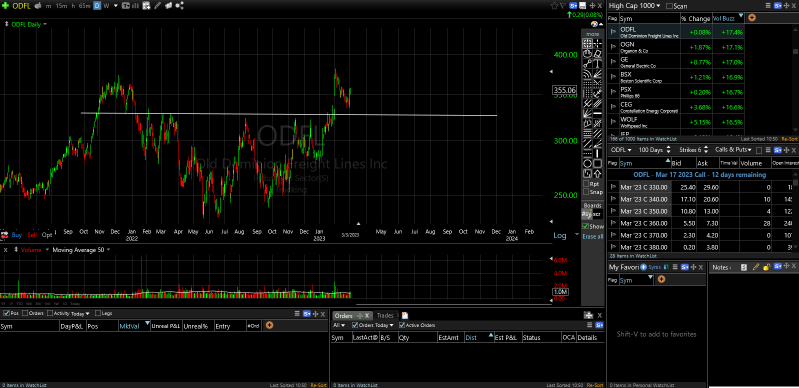Switch to the Trades tab
This screenshot has height=388, width=799.
(x=385, y=316)
